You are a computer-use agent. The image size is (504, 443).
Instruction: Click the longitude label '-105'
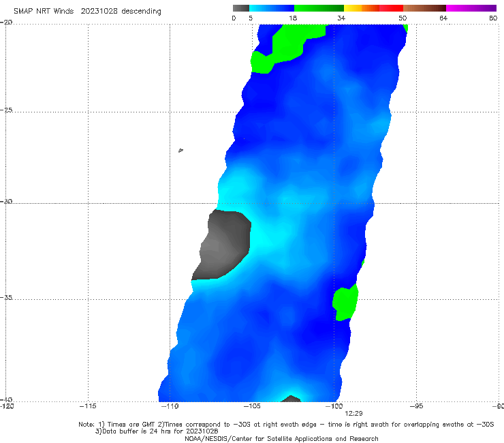252,406
